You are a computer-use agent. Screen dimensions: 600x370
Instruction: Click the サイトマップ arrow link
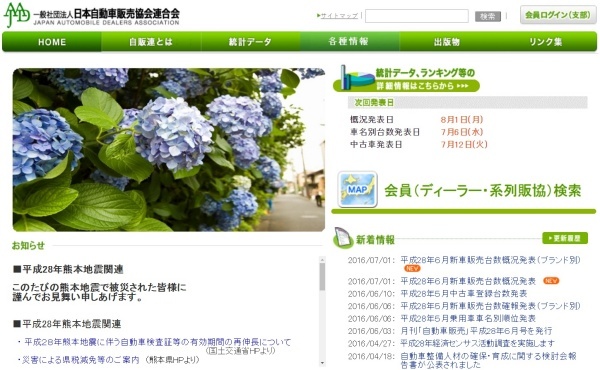tap(338, 16)
